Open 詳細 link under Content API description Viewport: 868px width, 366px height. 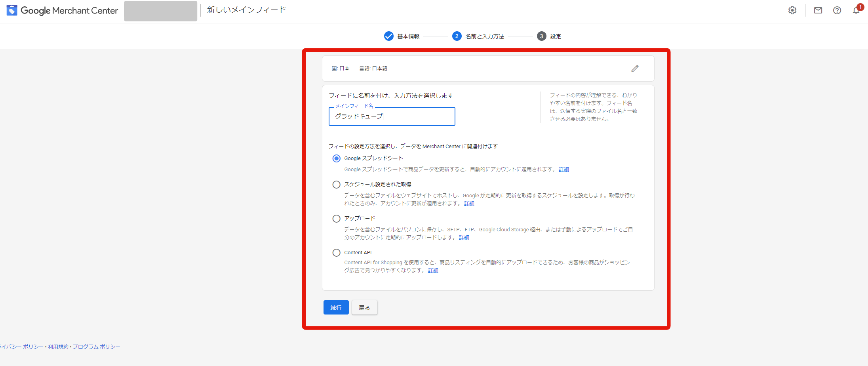coord(433,271)
